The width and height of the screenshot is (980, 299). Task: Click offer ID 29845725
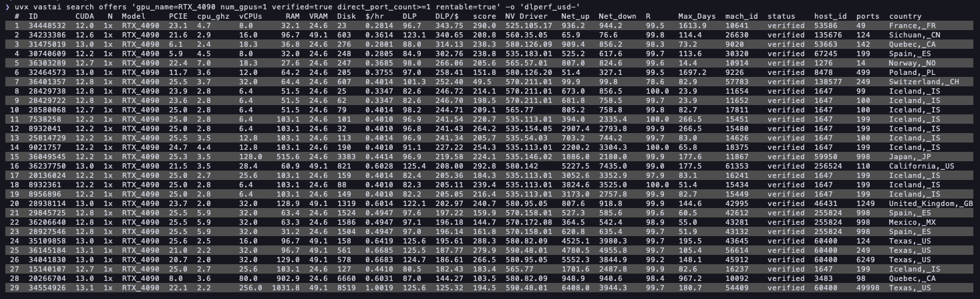(47, 213)
